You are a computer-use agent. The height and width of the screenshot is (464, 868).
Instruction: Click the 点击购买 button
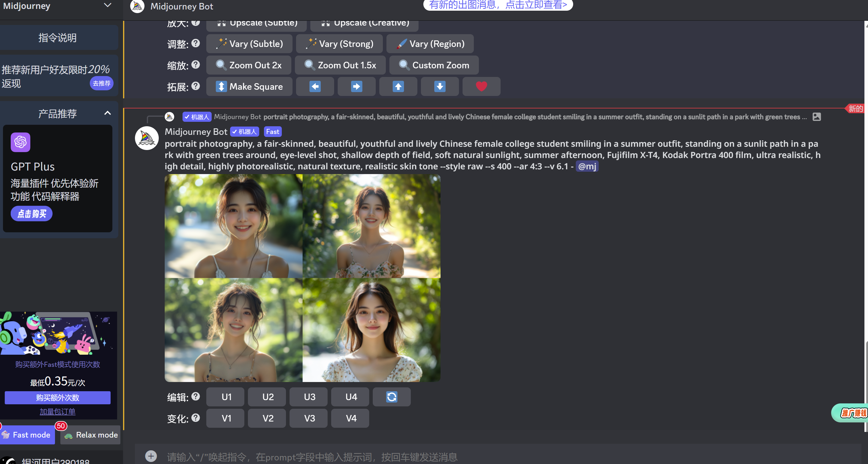[x=32, y=214]
